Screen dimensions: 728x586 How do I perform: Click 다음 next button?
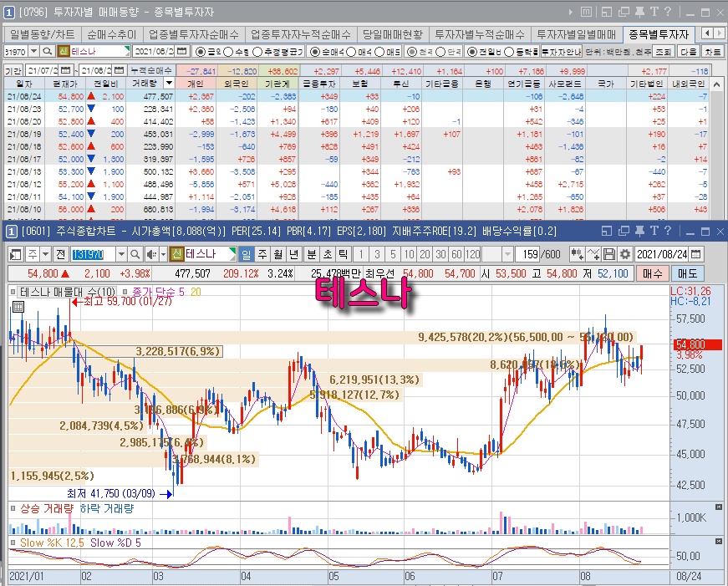689,52
